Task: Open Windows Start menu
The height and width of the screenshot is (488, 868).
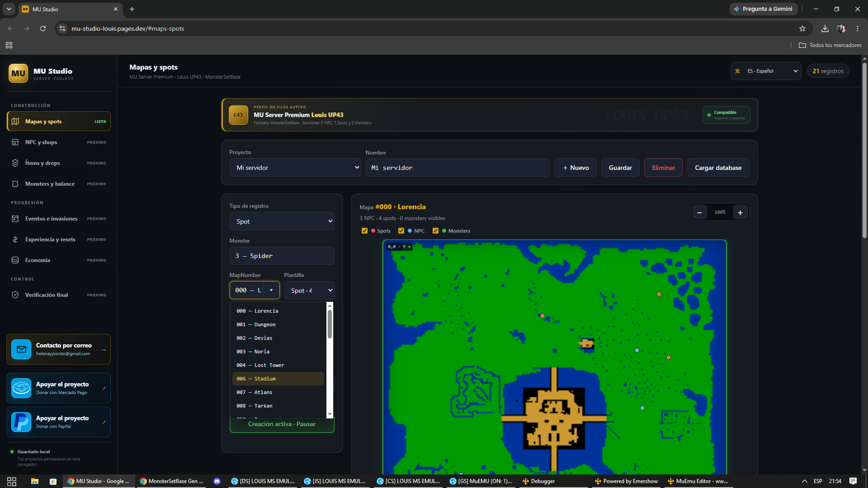Action: click(12, 481)
